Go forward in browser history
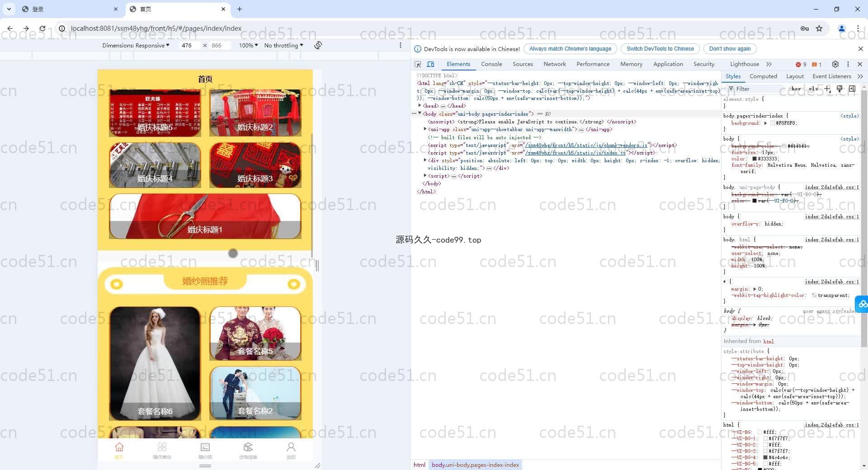Image resolution: width=868 pixels, height=470 pixels. [26, 28]
